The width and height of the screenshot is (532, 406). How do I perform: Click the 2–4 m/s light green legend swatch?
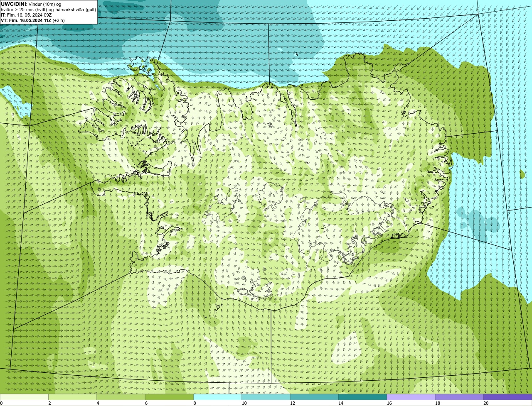(x=72, y=397)
